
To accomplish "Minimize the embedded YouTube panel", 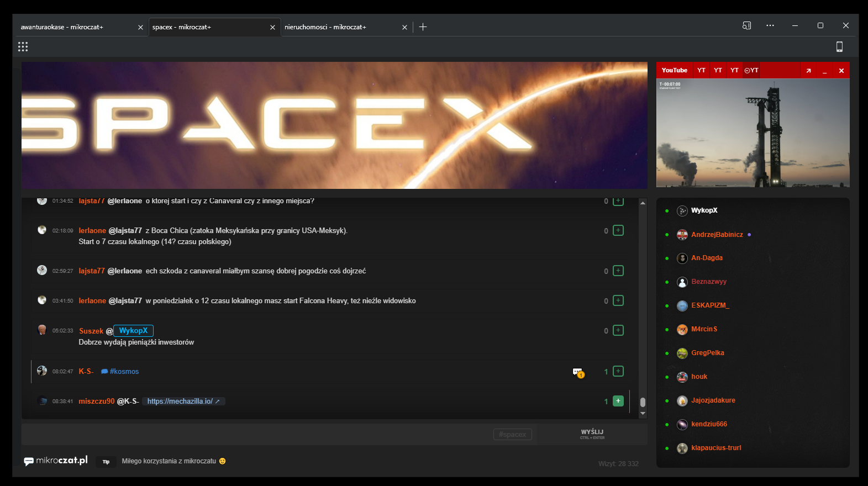I will coord(824,71).
